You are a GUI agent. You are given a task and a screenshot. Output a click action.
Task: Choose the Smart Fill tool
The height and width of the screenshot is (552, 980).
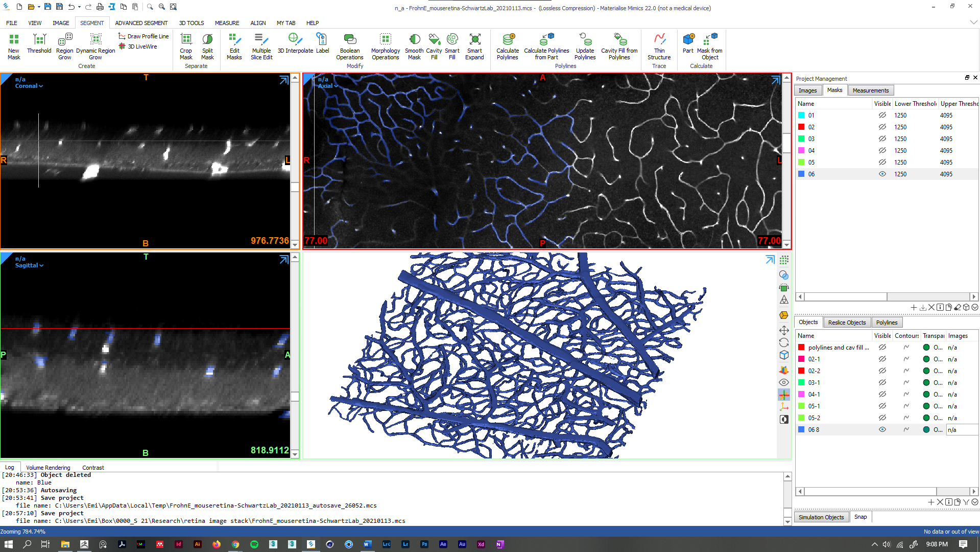pyautogui.click(x=452, y=47)
